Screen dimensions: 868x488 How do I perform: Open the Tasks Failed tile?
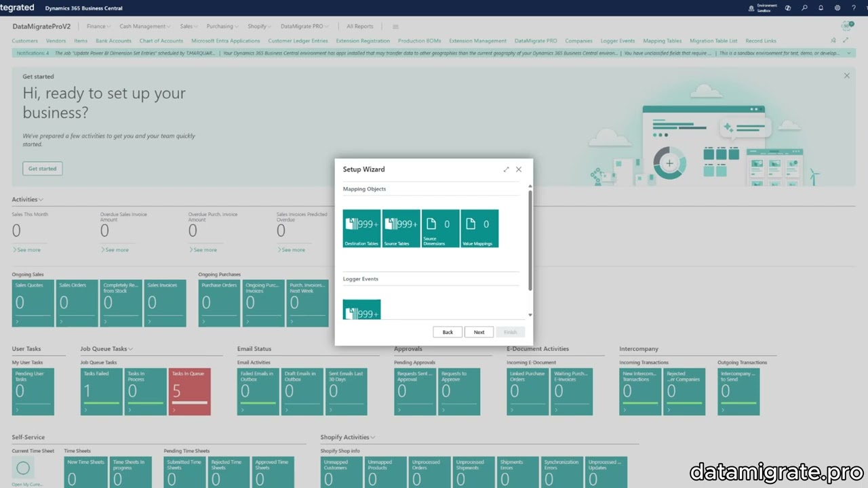(x=102, y=392)
